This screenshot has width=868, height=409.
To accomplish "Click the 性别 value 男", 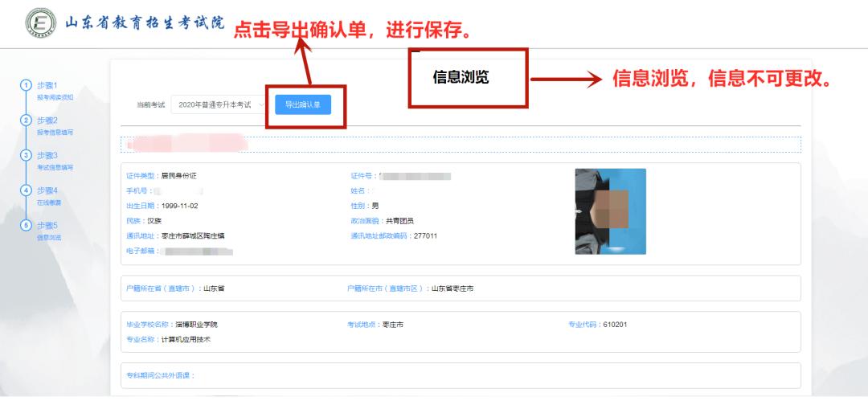I will point(375,206).
